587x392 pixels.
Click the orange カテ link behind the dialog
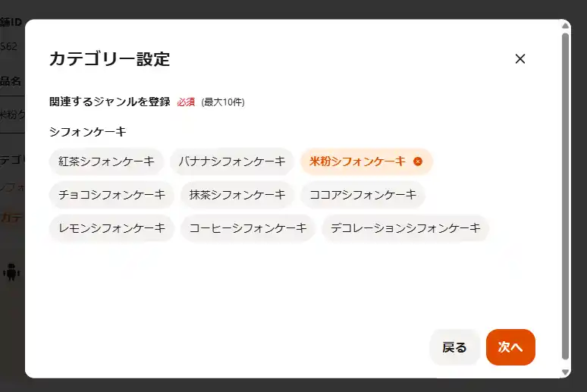tap(11, 218)
